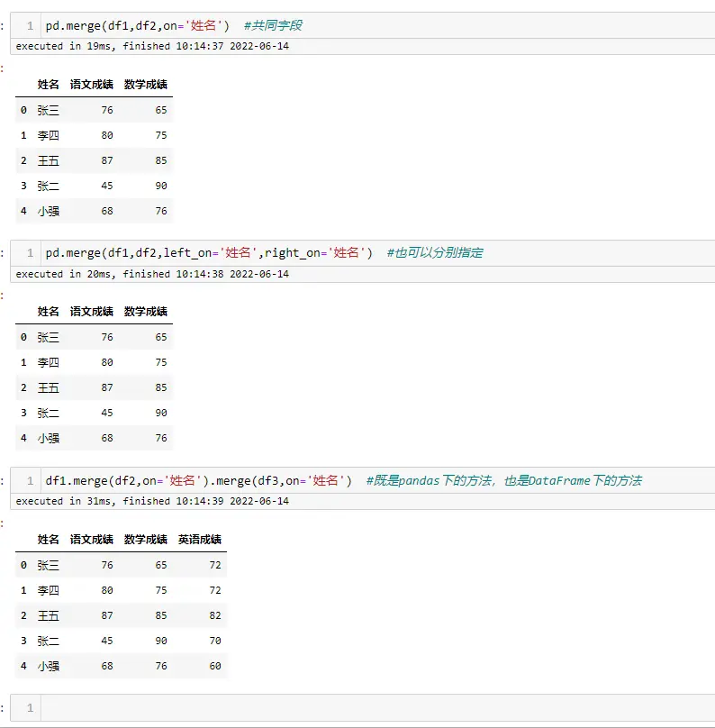Screen dimensions: 715x728
Task: Click the 英语成绩 column header in the third table
Action: tap(200, 540)
